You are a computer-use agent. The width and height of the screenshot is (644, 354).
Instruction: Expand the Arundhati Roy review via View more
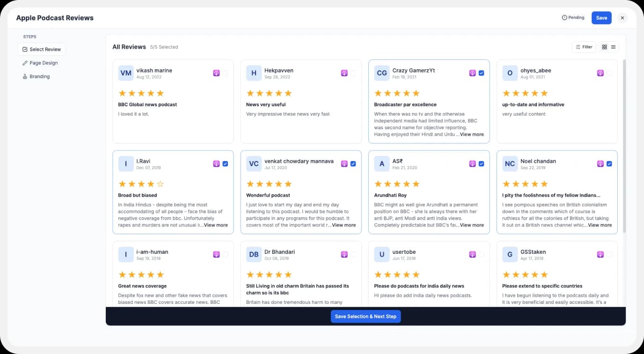(x=471, y=225)
